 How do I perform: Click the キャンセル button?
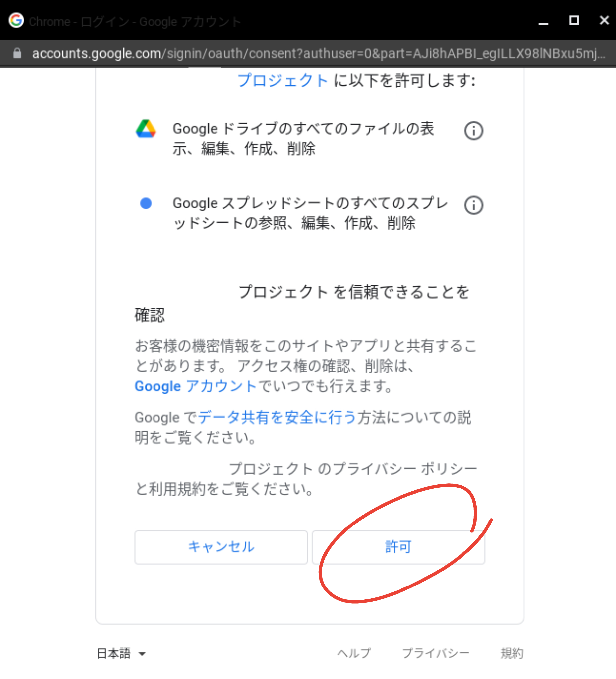[x=221, y=547]
